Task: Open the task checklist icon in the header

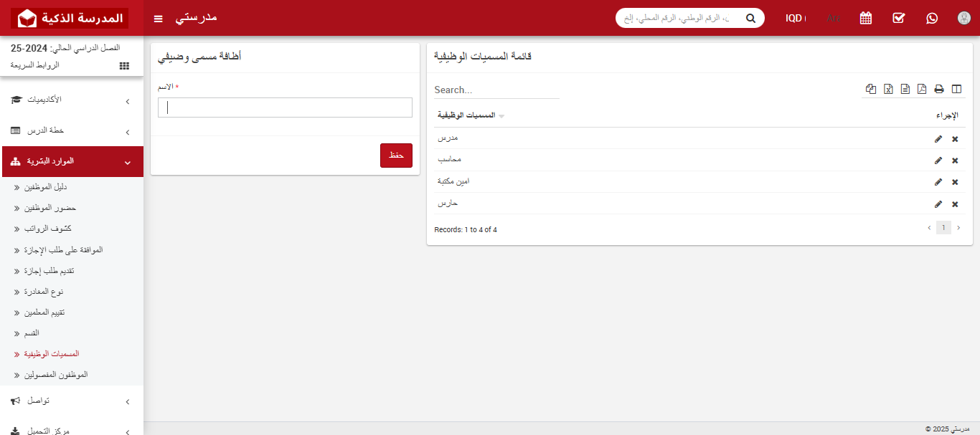Action: (x=899, y=18)
